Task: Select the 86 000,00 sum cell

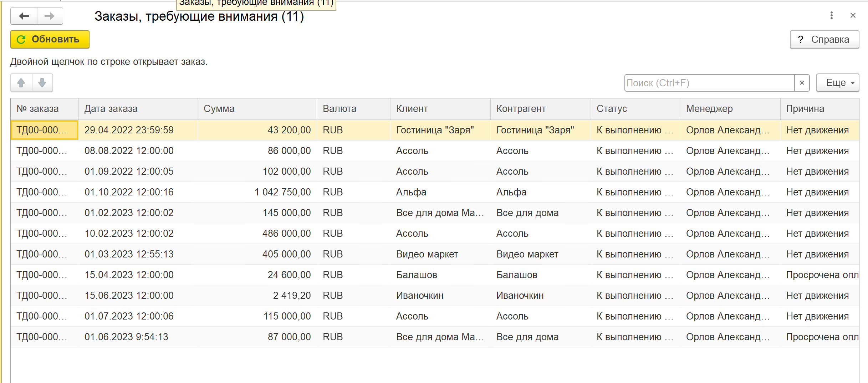Action: click(257, 151)
